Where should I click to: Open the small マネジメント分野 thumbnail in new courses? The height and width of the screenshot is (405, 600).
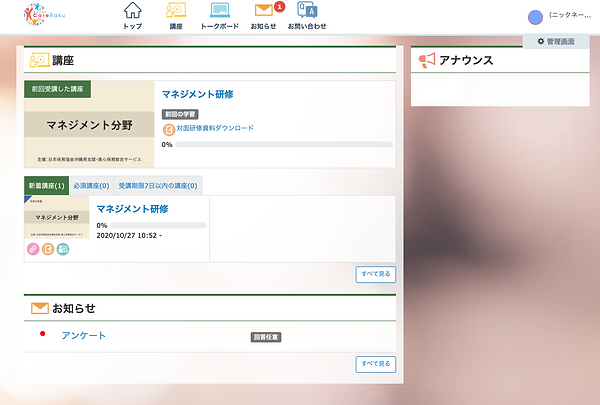[x=57, y=217]
